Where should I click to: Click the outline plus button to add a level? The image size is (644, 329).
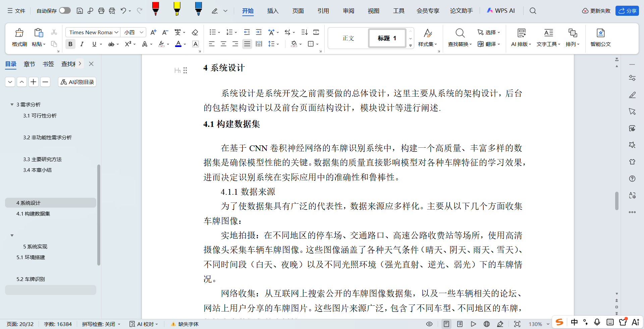tap(34, 82)
